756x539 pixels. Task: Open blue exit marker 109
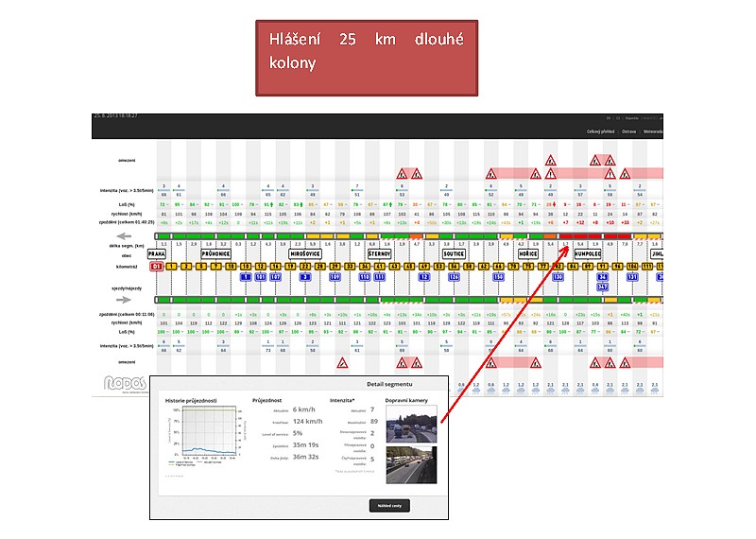[335, 277]
